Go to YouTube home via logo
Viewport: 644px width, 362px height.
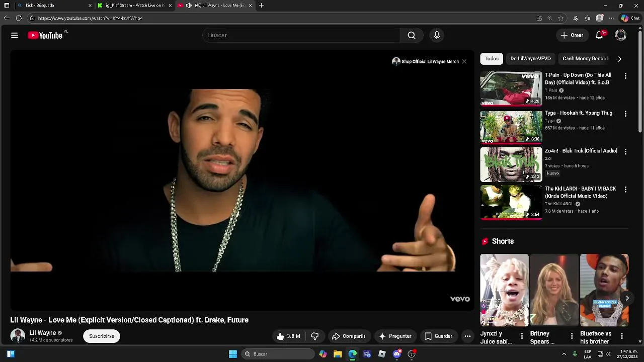pyautogui.click(x=45, y=35)
